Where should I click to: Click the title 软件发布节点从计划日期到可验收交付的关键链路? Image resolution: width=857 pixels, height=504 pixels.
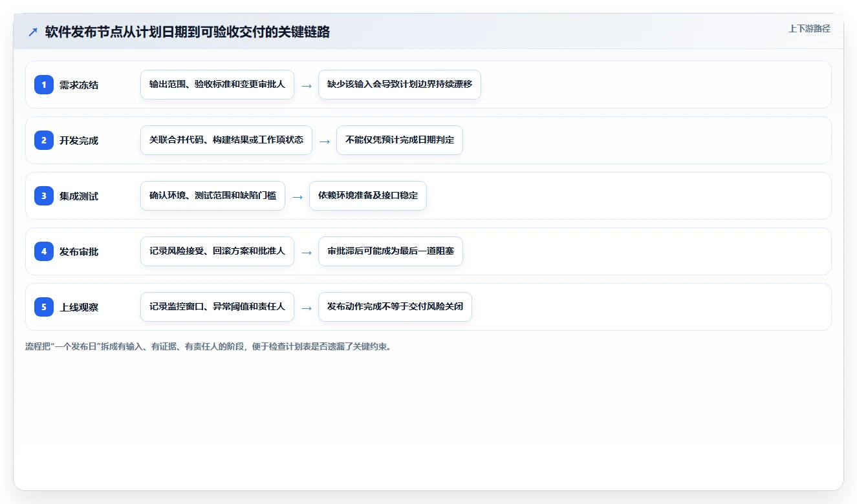[x=188, y=32]
